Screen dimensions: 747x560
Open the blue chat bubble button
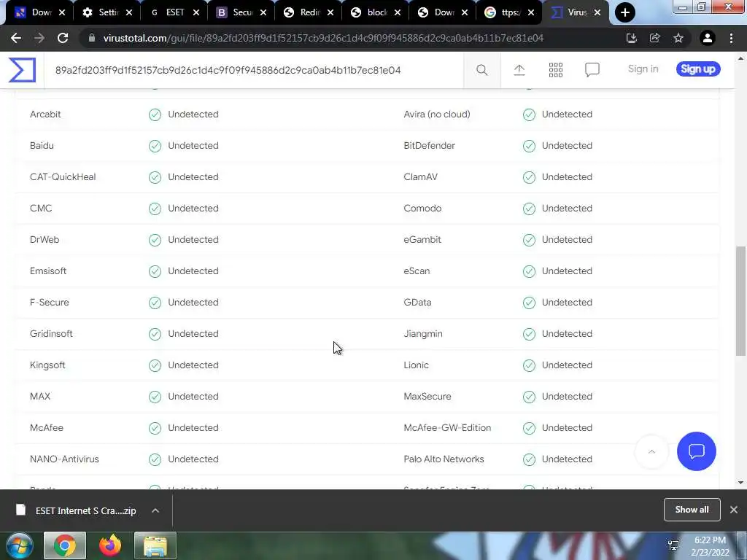pos(696,451)
